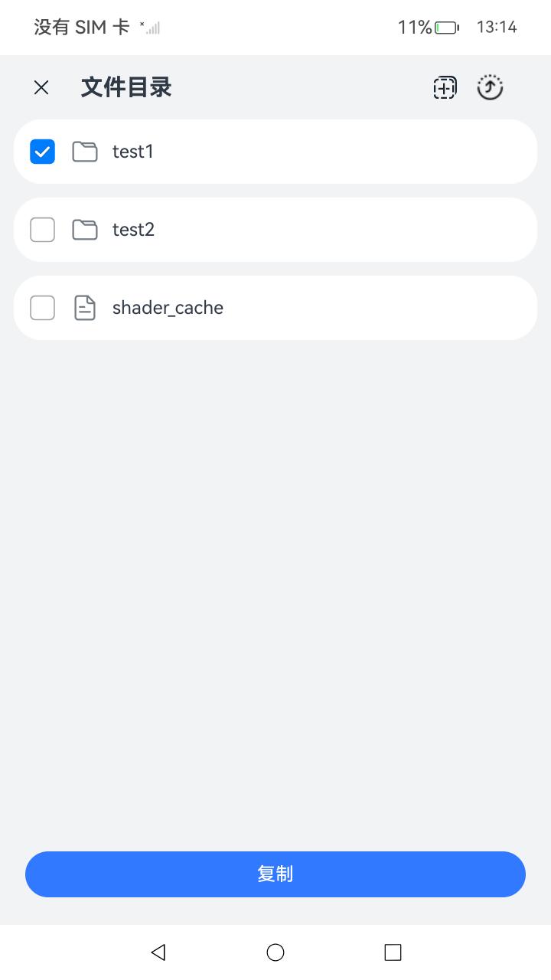
Task: Tap the signal strength indicator icon
Action: coord(151,28)
